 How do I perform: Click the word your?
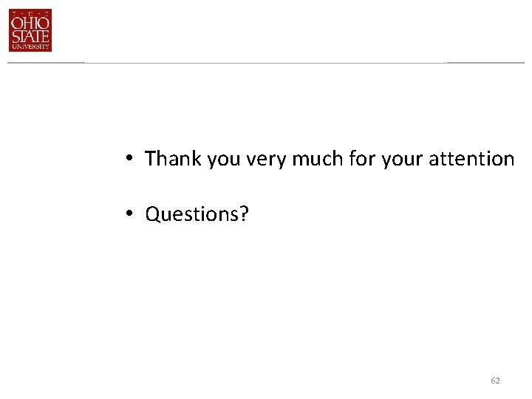402,160
